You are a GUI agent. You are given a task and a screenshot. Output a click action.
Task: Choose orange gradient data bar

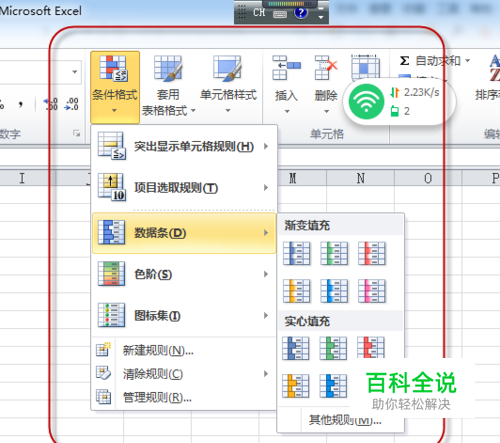click(296, 291)
